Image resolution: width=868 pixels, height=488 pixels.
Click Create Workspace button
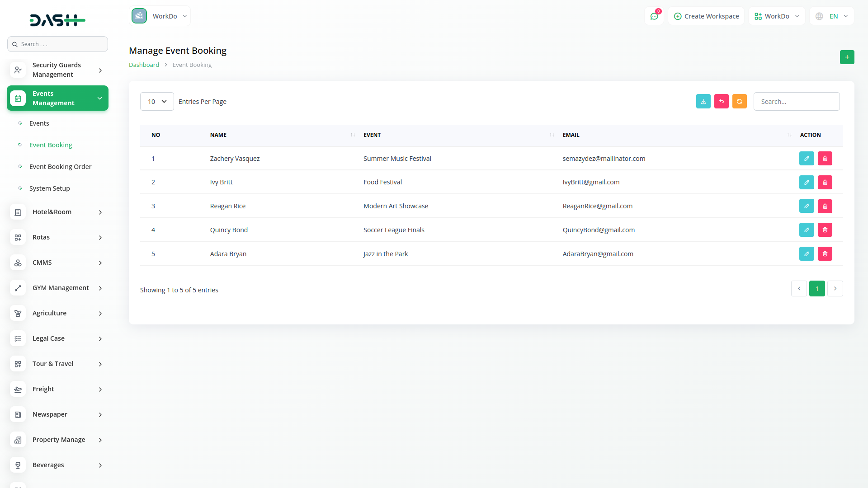pos(706,16)
